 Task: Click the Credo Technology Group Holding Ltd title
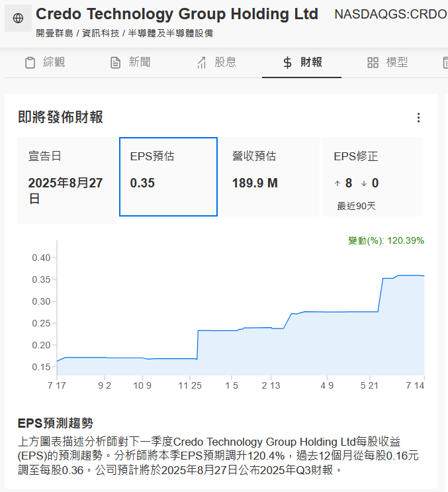pos(177,14)
